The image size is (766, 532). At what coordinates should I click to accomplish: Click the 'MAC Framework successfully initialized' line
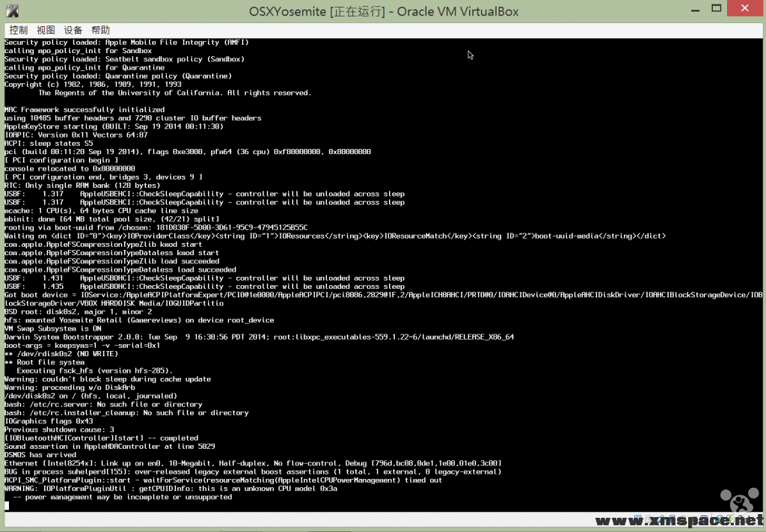pyautogui.click(x=85, y=110)
